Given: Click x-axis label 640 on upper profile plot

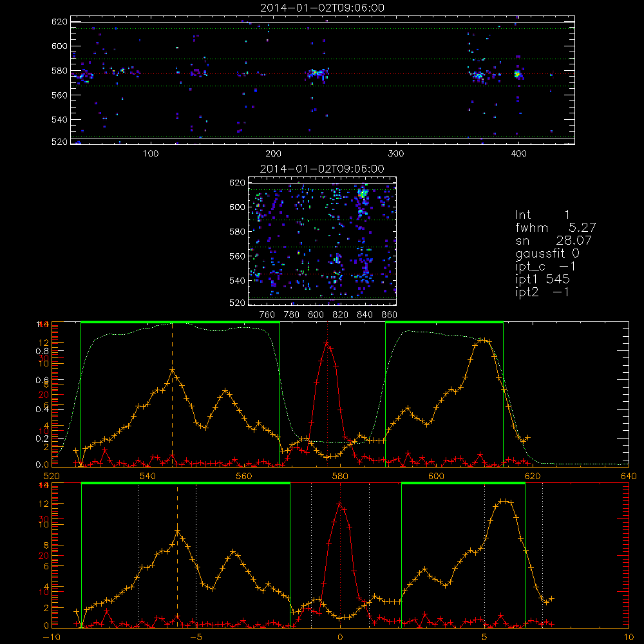Looking at the screenshot, I should (x=629, y=477).
